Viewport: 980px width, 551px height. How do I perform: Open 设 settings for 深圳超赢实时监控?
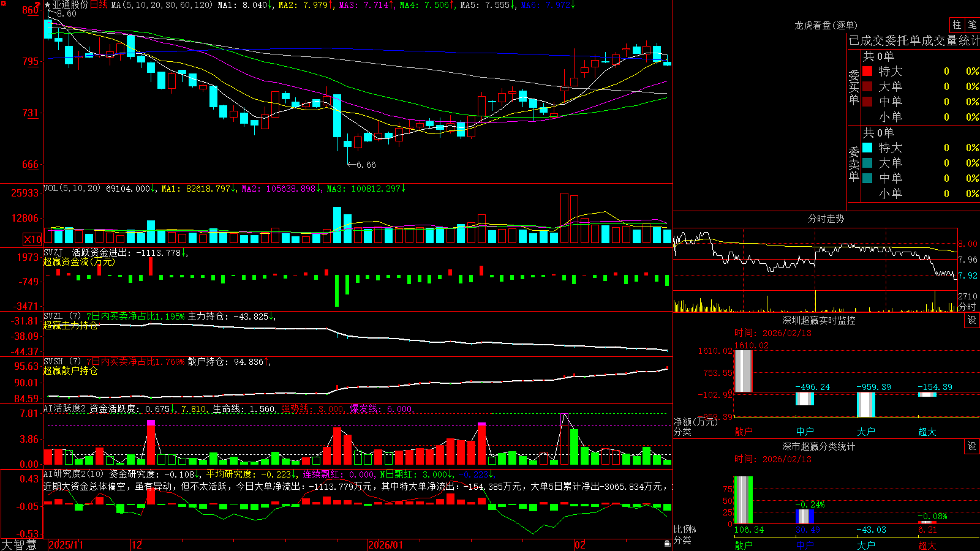tap(972, 320)
